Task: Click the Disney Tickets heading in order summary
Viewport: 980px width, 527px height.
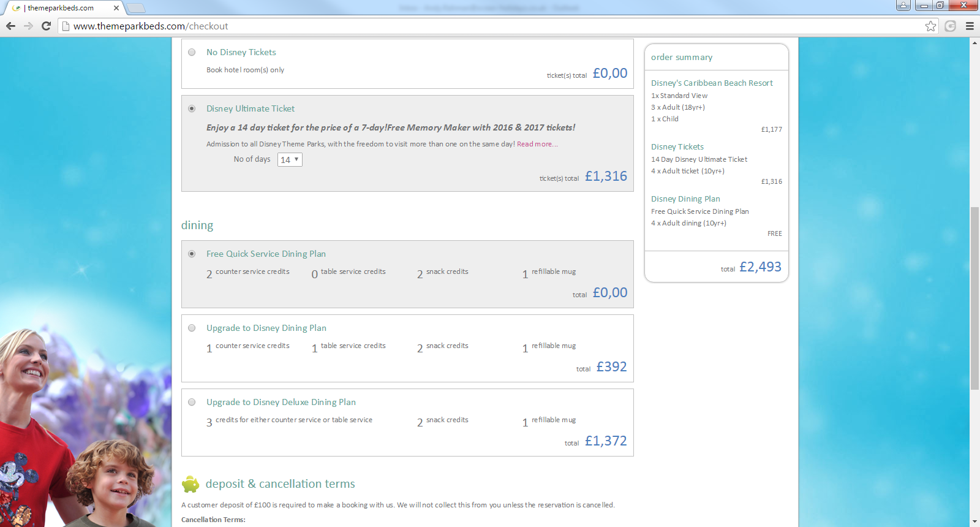Action: (677, 146)
